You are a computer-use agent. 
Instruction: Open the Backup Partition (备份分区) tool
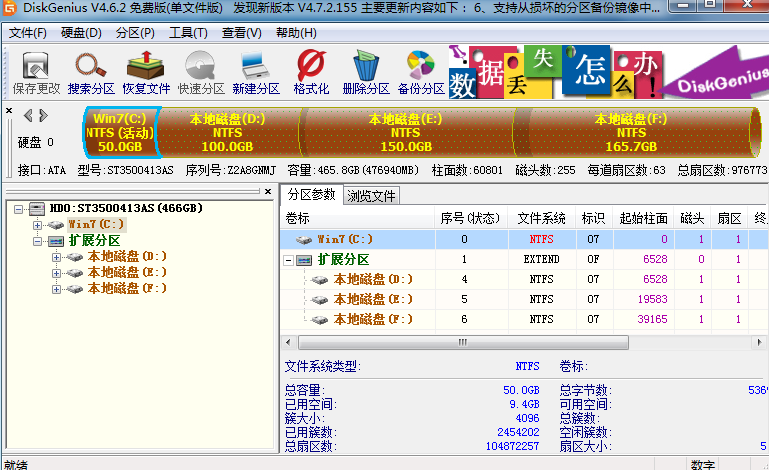coord(421,73)
